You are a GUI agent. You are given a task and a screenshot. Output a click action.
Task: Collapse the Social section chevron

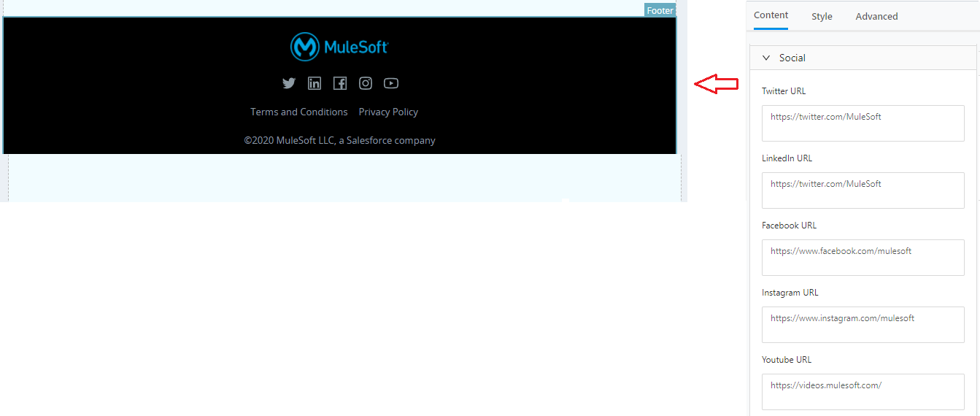click(766, 58)
